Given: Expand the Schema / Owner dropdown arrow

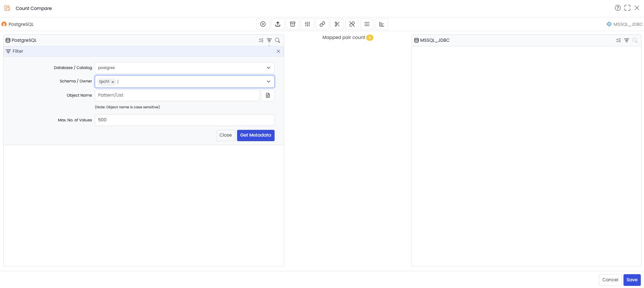Looking at the screenshot, I should (269, 82).
